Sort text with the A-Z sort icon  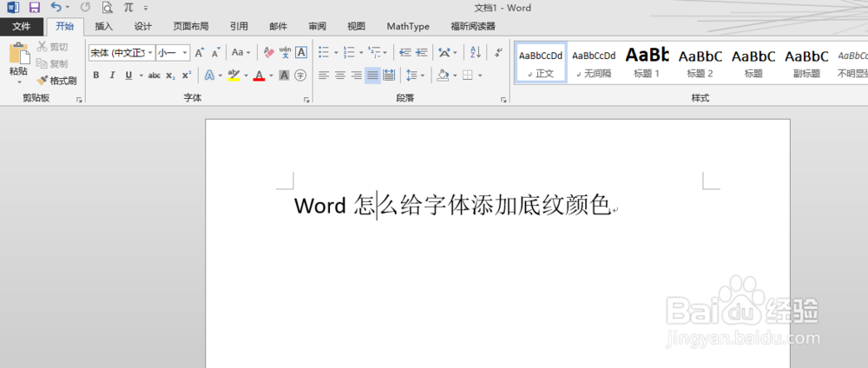pos(476,53)
